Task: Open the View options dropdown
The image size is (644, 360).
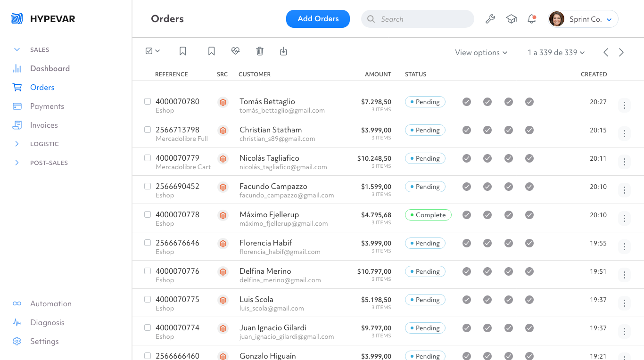Action: click(x=481, y=52)
